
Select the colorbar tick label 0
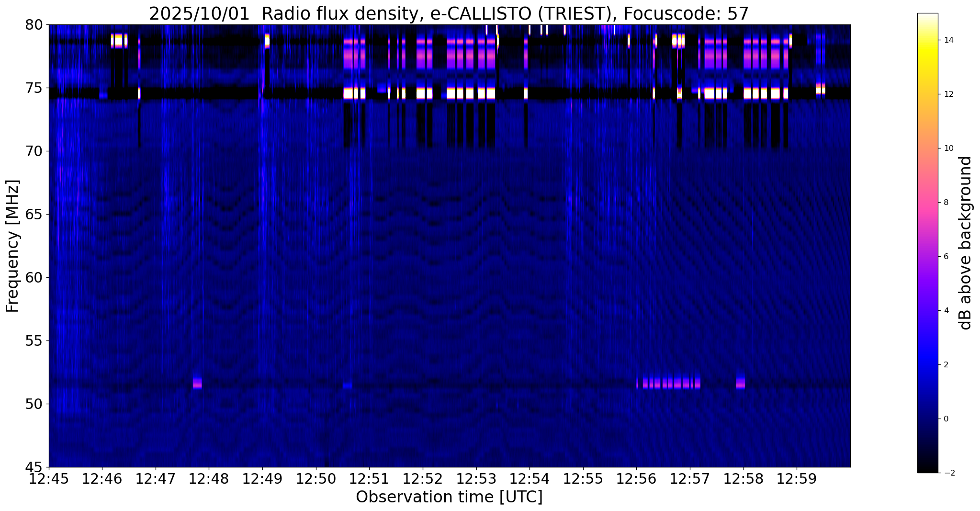pyautogui.click(x=945, y=419)
